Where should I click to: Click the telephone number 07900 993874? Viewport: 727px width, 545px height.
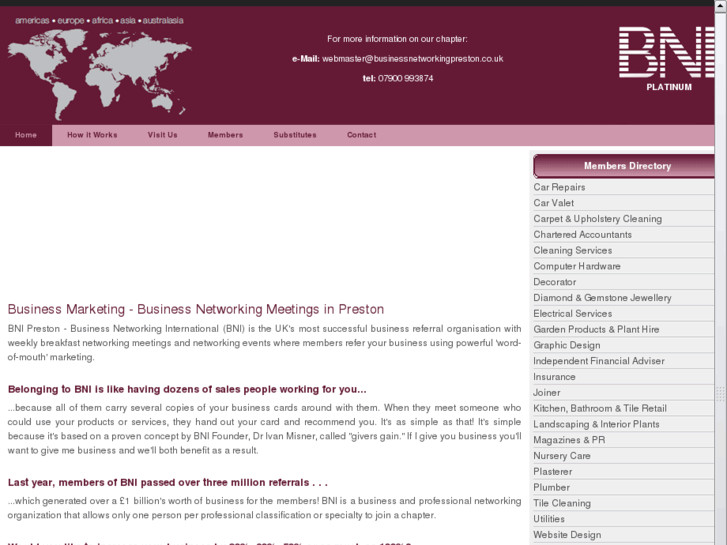coord(406,78)
